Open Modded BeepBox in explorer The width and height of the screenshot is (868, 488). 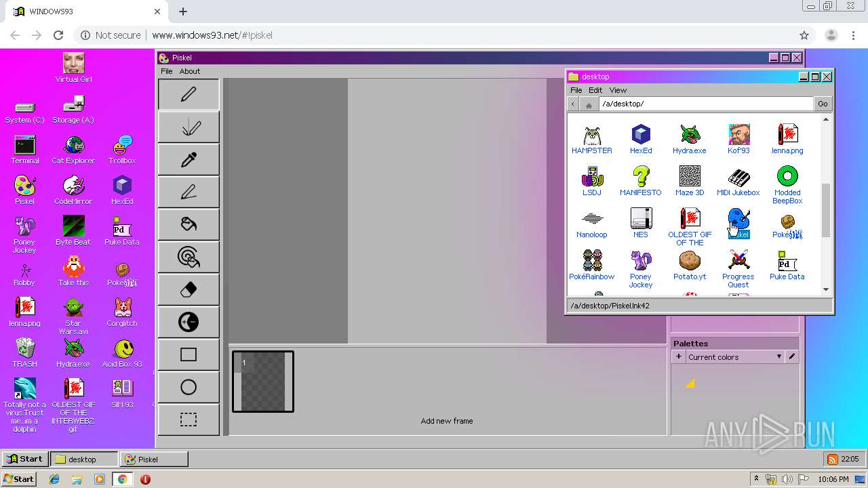787,186
